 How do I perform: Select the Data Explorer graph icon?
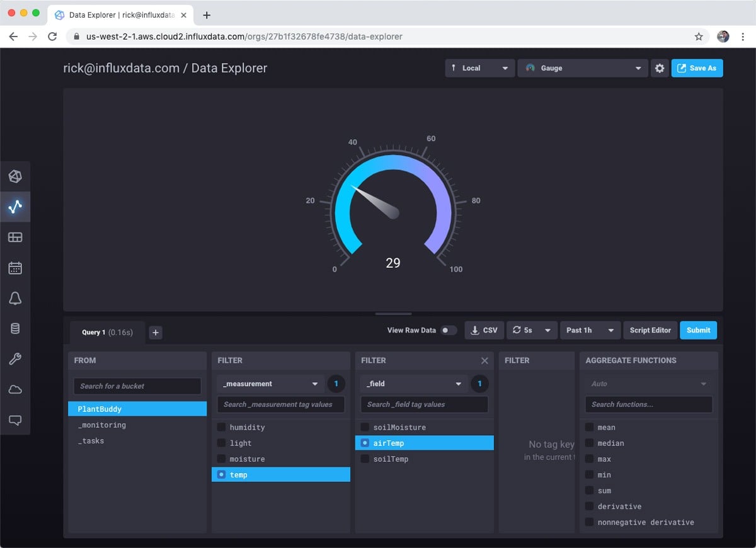16,207
